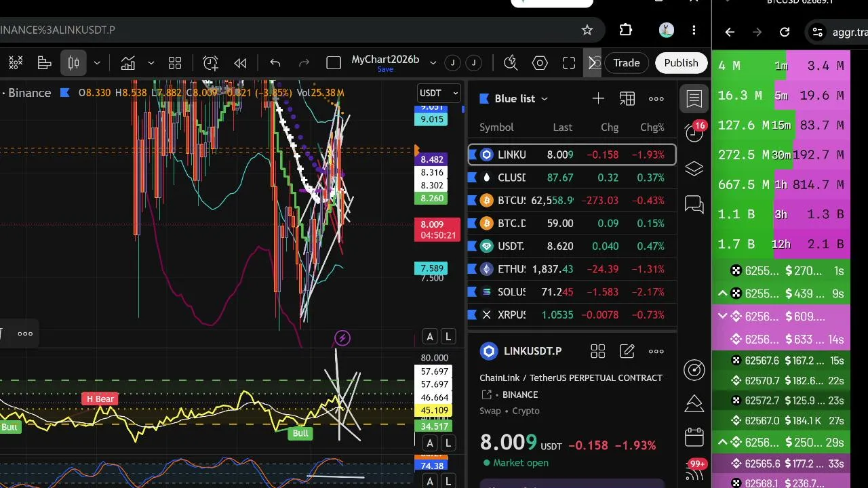Redo the last chart action
Screen dimensions: 868x488
tap(304, 63)
